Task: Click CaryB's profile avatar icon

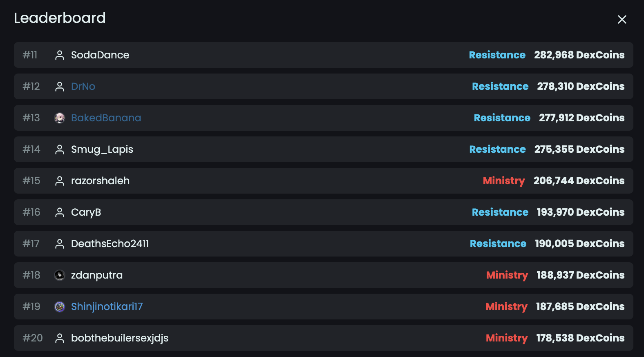Action: click(x=60, y=212)
